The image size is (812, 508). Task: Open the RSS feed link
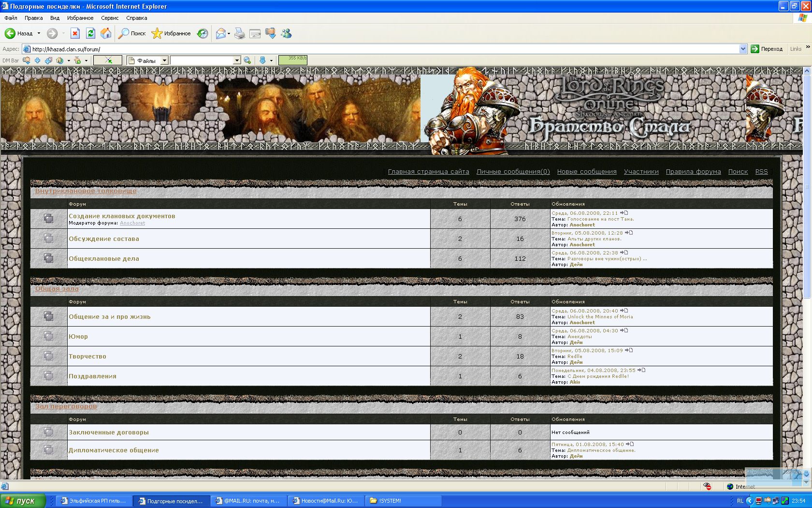[x=762, y=172]
